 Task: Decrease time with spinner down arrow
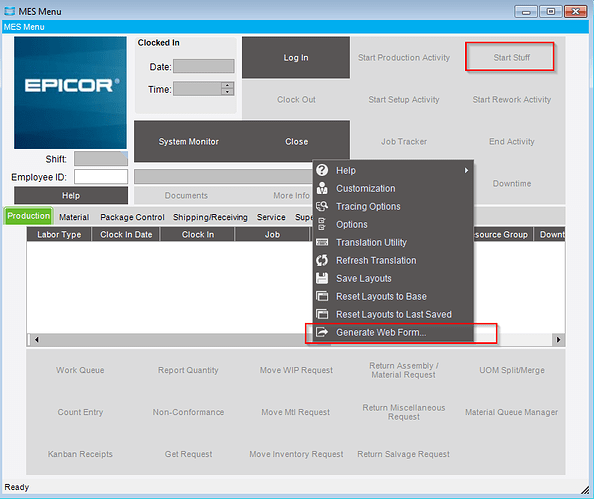click(227, 92)
